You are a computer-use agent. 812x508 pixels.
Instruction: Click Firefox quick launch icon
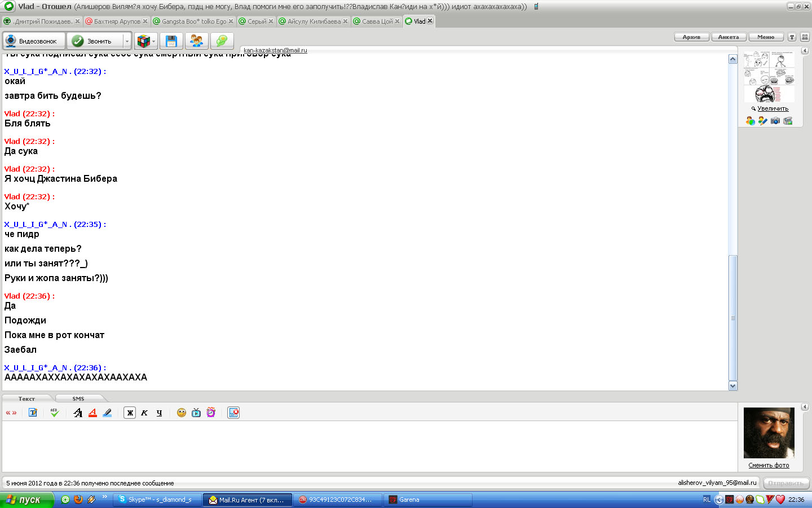[x=78, y=500]
